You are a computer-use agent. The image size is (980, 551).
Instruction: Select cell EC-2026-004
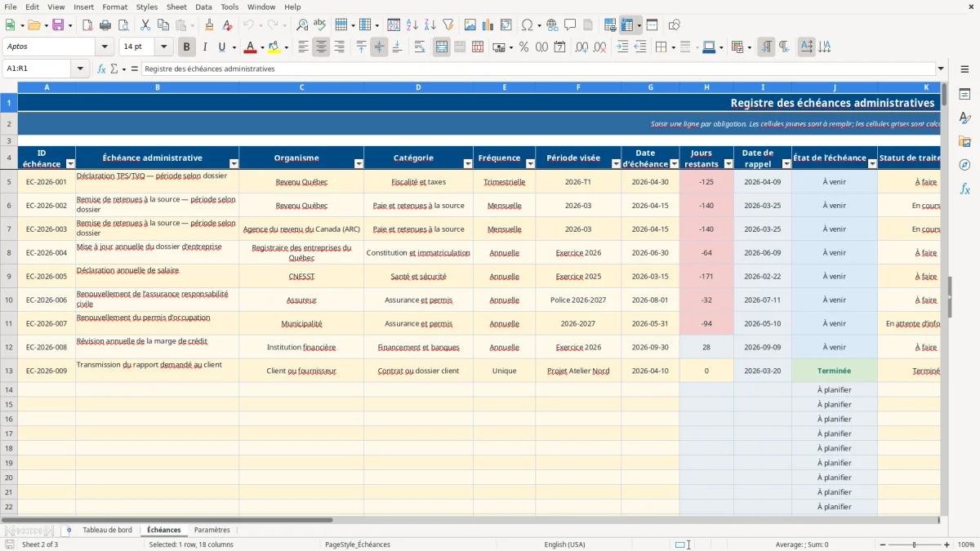pos(47,252)
